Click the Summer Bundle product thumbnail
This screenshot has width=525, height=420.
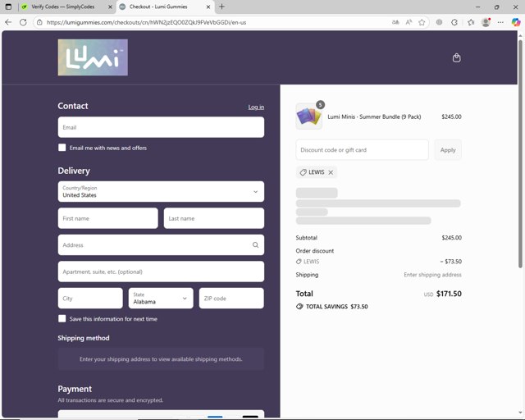pyautogui.click(x=308, y=116)
